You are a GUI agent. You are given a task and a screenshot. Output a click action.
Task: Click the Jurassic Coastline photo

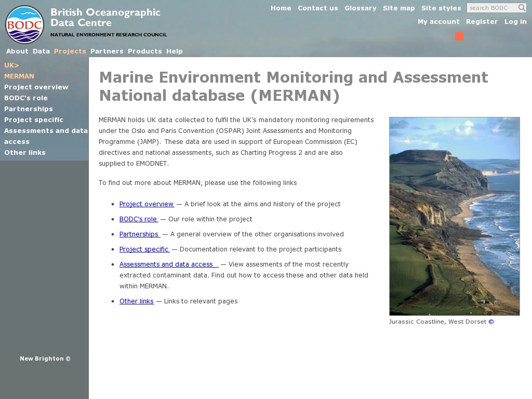(x=454, y=217)
